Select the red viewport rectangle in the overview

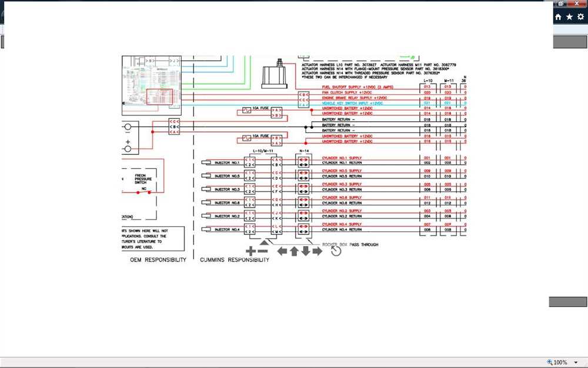pyautogui.click(x=159, y=97)
